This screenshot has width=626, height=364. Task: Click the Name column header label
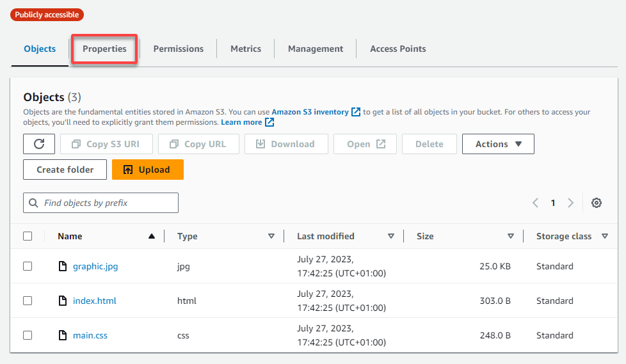[x=70, y=236]
